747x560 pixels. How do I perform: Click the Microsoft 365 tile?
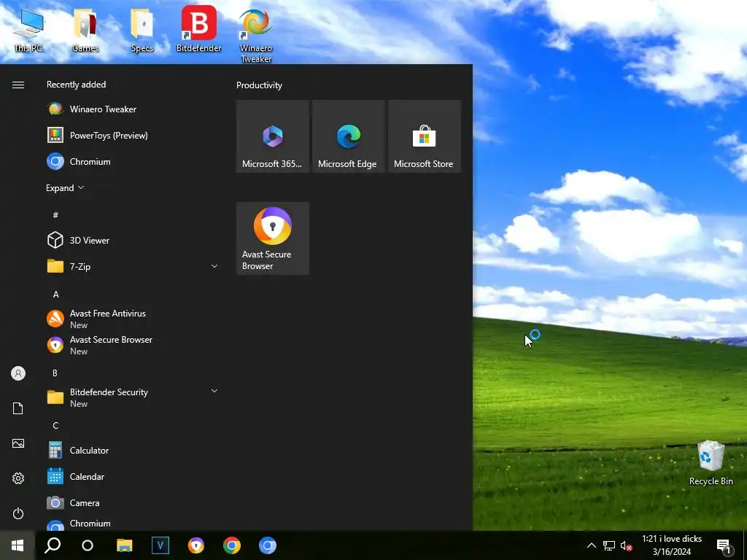click(x=273, y=136)
